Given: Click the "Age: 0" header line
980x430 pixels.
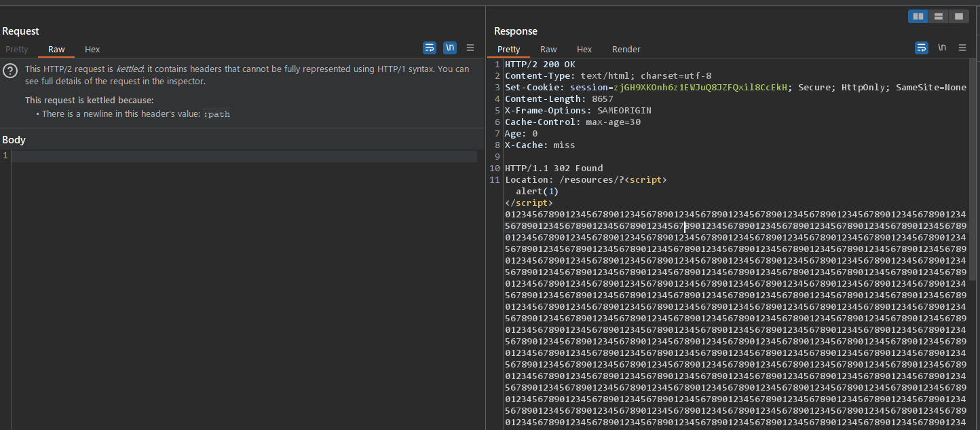Looking at the screenshot, I should (521, 134).
